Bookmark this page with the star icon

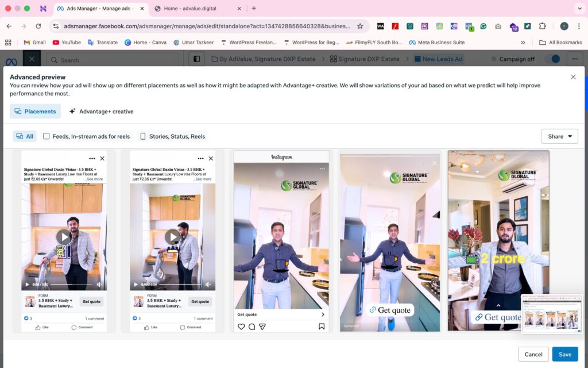[x=360, y=26]
